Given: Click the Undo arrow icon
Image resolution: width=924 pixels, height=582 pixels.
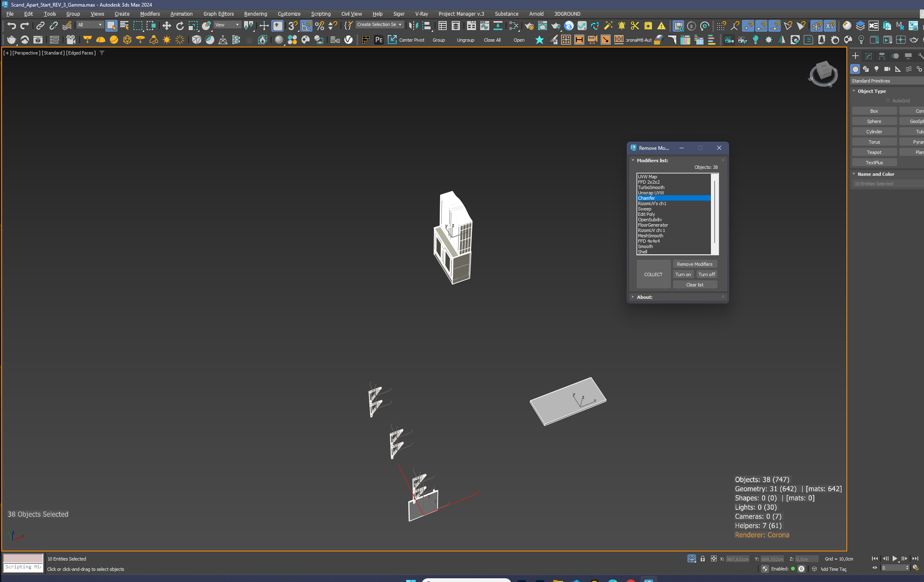Looking at the screenshot, I should (x=11, y=26).
